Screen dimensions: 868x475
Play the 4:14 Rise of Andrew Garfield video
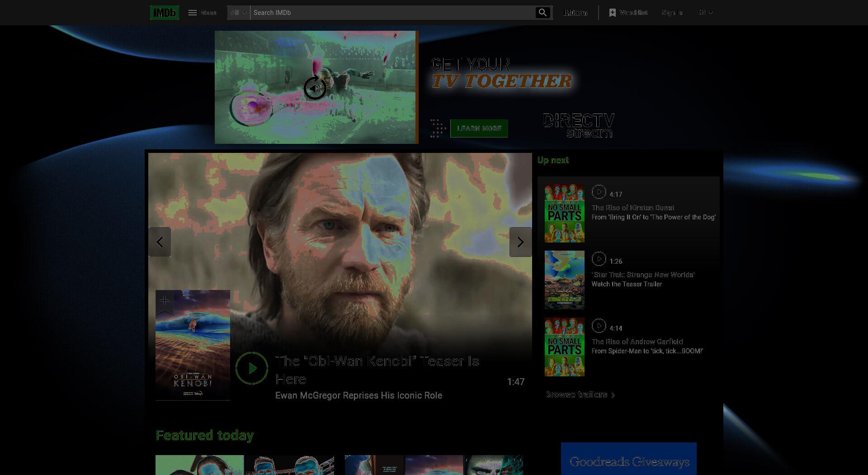pyautogui.click(x=599, y=326)
